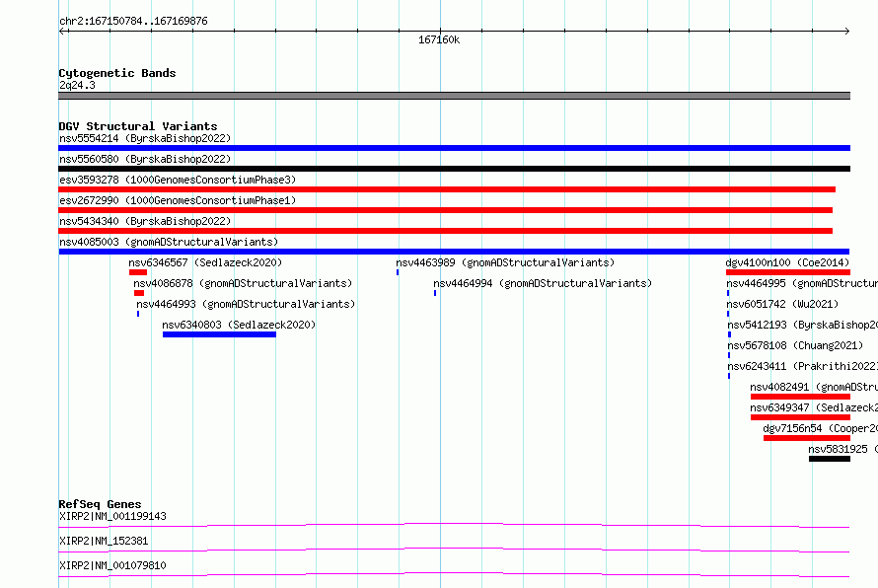Open the nsv5412193 variant label
This screenshot has height=588, width=878.
tap(802, 325)
